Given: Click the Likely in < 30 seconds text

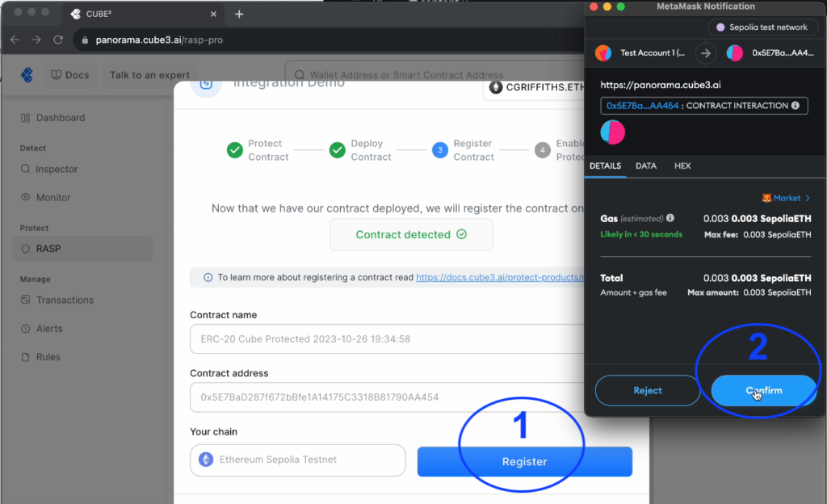Looking at the screenshot, I should tap(641, 234).
